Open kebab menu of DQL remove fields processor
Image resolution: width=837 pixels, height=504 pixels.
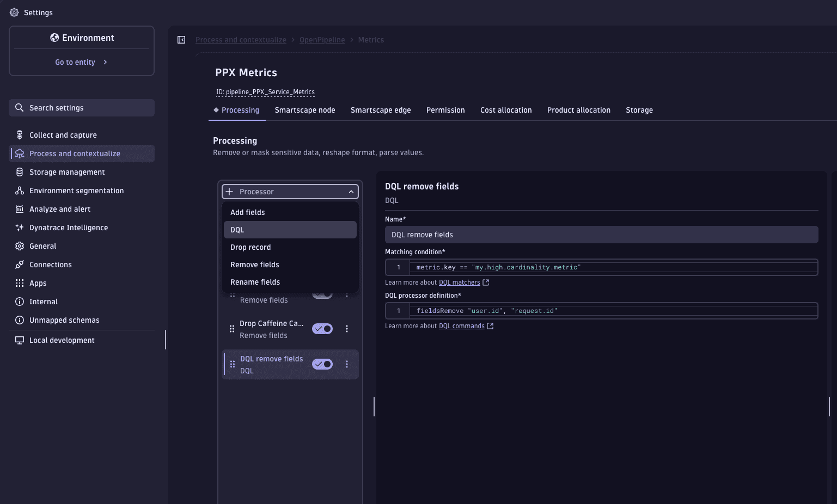click(x=347, y=364)
